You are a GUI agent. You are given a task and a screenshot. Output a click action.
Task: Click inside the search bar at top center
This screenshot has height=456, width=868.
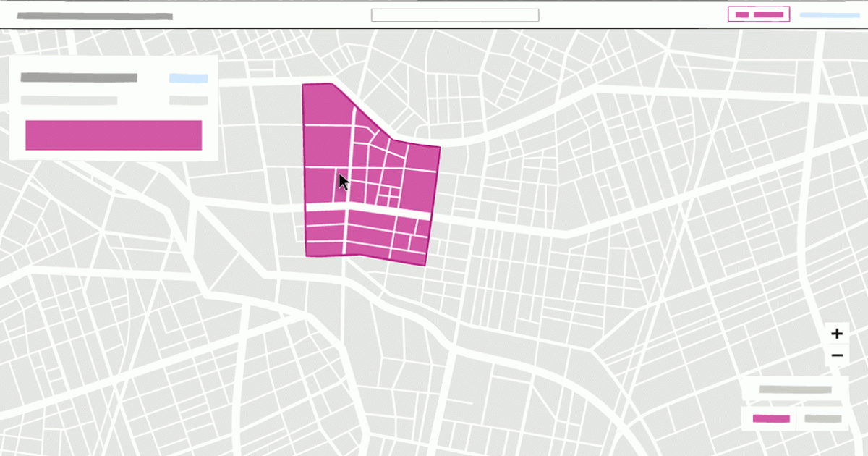pos(454,14)
